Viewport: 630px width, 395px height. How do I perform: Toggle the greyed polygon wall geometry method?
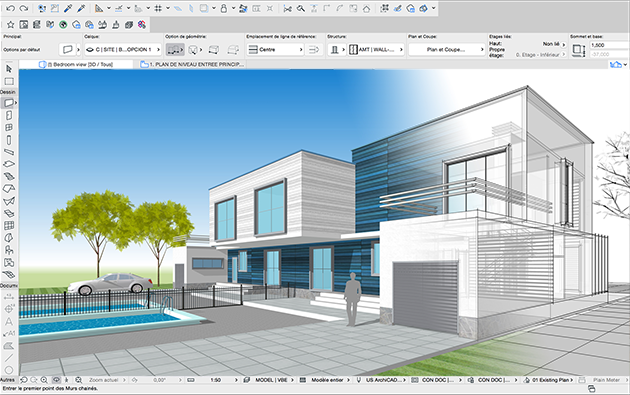(x=233, y=49)
